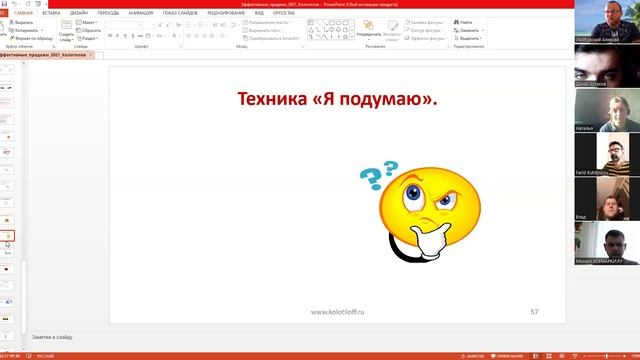This screenshot has height=360, width=640.
Task: Apply bulleted list formatting
Action: (x=189, y=25)
